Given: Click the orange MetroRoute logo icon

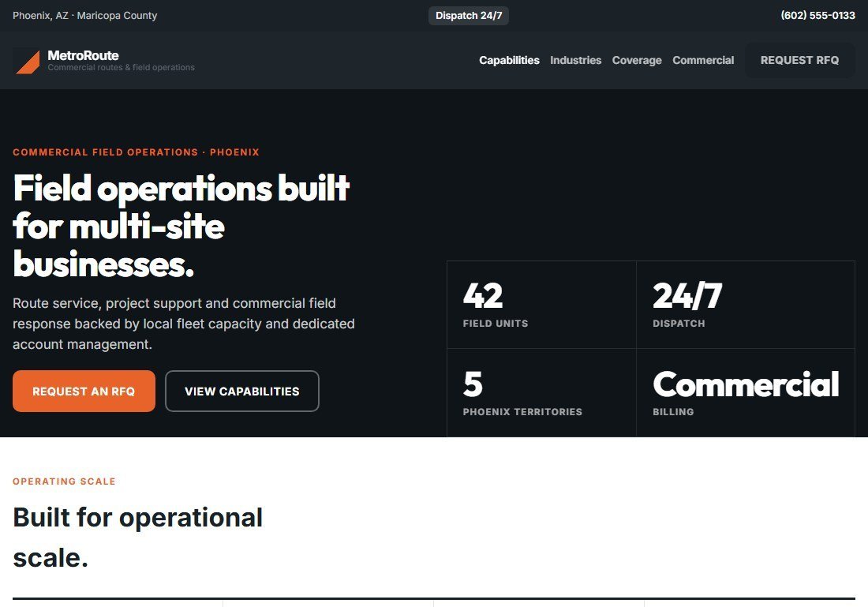Looking at the screenshot, I should [27, 60].
